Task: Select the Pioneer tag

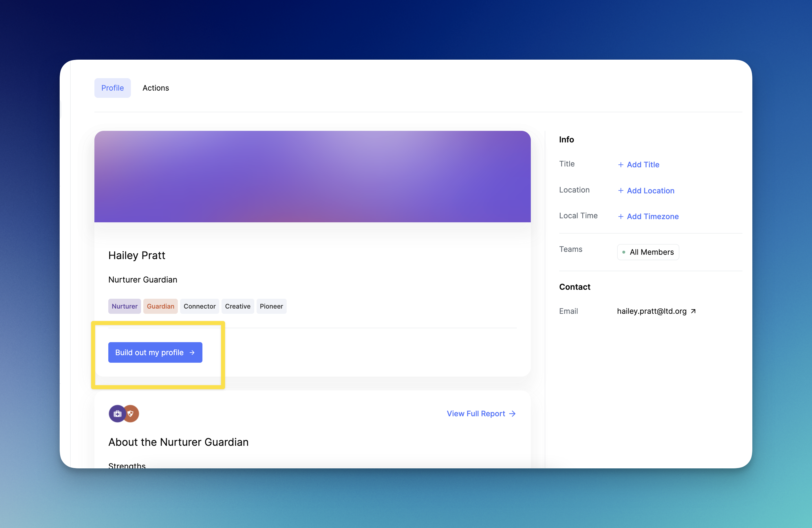Action: 271,306
